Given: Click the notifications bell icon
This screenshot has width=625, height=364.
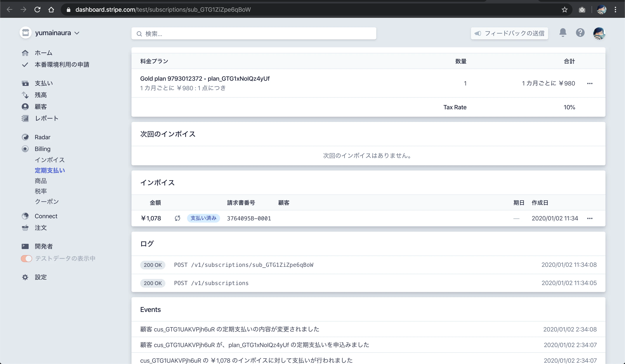Looking at the screenshot, I should click(x=563, y=33).
